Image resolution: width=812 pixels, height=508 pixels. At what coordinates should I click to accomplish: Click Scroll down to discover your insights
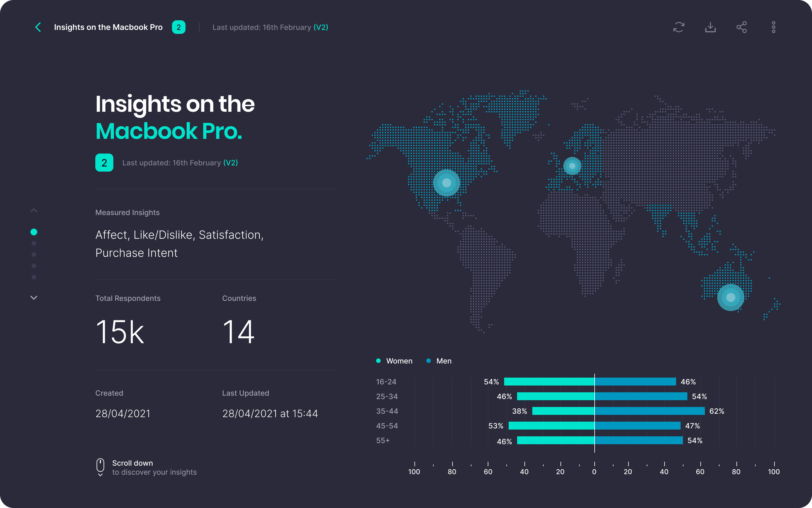pyautogui.click(x=154, y=467)
